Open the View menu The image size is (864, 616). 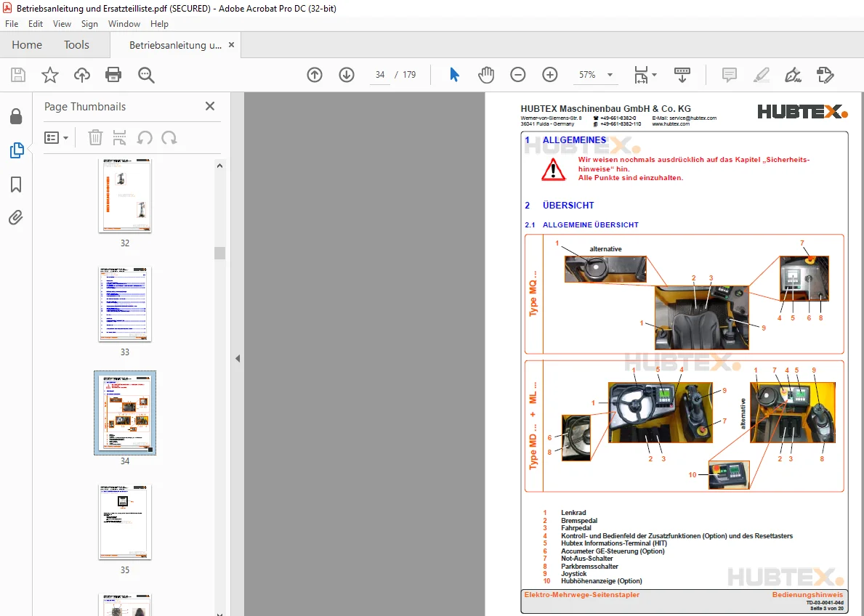[62, 24]
